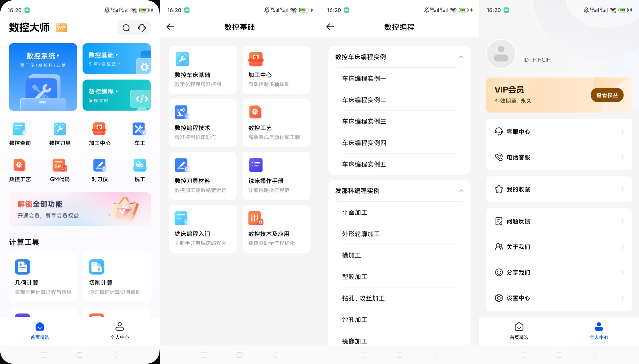The width and height of the screenshot is (639, 364).
Task: Open the 切削计算 tool card
Action: [117, 277]
